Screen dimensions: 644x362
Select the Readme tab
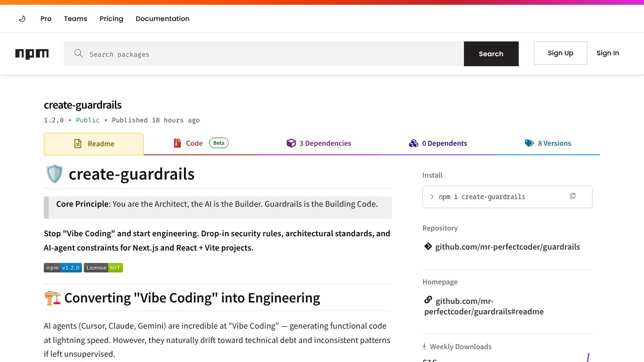click(x=94, y=144)
